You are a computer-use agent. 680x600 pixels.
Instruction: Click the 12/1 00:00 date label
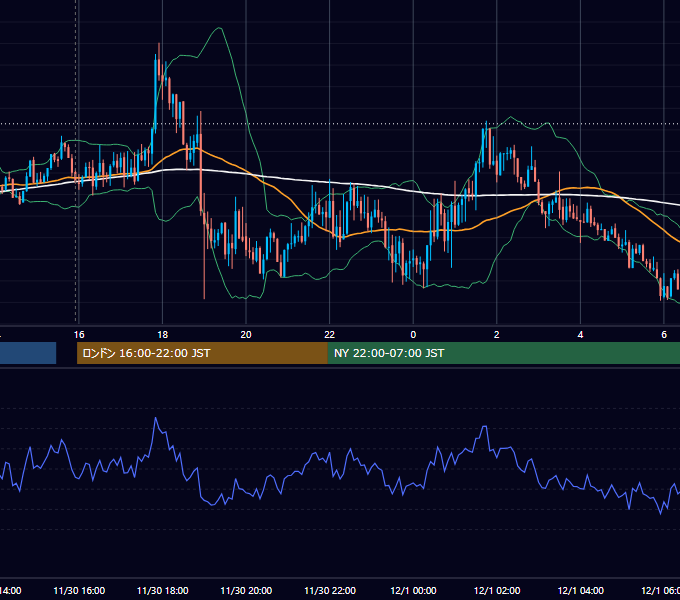coord(413,591)
